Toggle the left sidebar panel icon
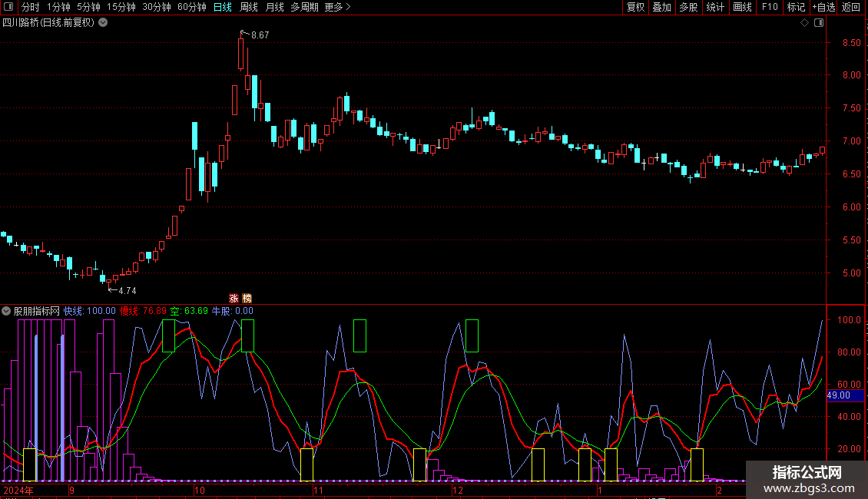This screenshot has width=868, height=499. pos(8,8)
